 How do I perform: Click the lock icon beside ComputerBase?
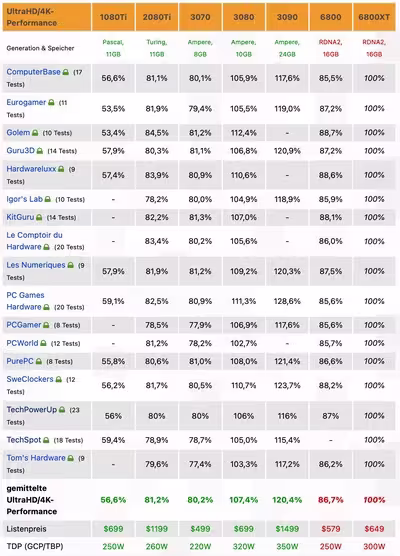click(66, 72)
